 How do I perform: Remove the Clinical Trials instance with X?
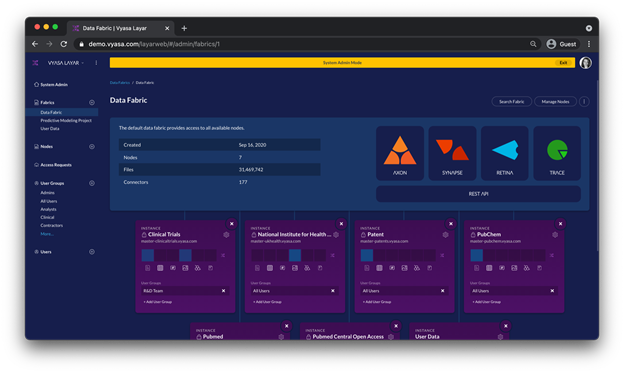point(232,224)
